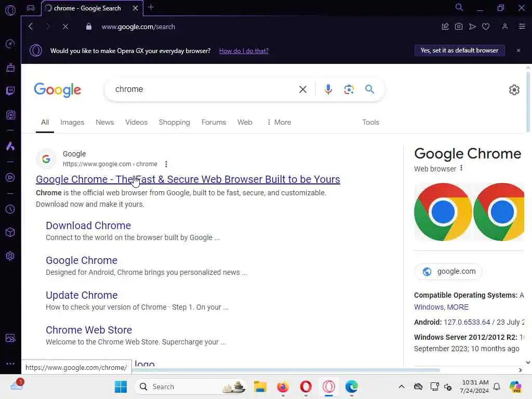
Task: Open GX Control CPU icon in sidebar
Action: (x=10, y=115)
